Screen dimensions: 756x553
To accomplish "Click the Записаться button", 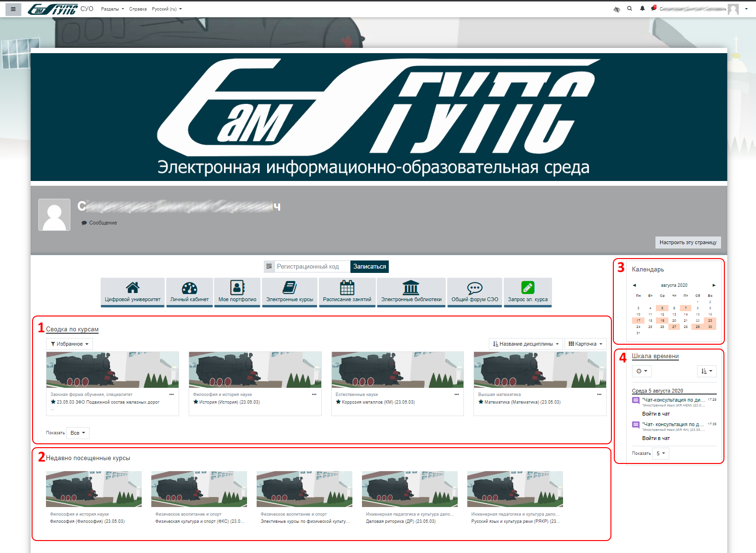I will tap(370, 267).
